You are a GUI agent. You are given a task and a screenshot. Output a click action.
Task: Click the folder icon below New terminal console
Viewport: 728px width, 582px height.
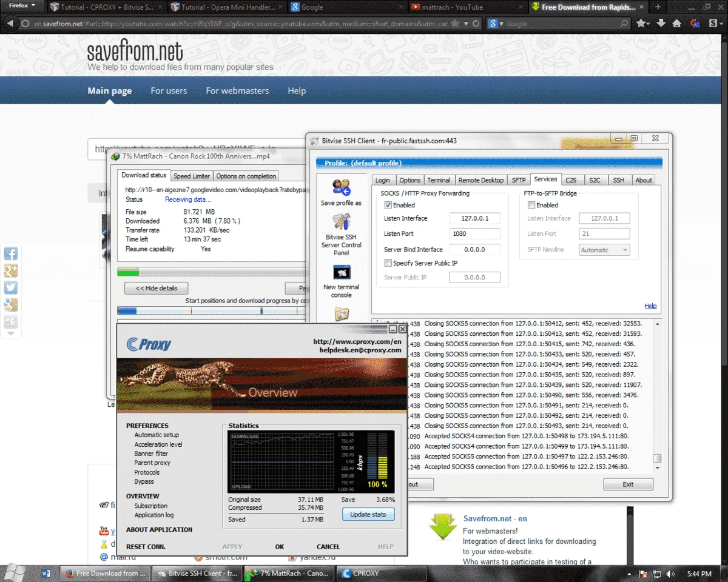click(x=341, y=313)
